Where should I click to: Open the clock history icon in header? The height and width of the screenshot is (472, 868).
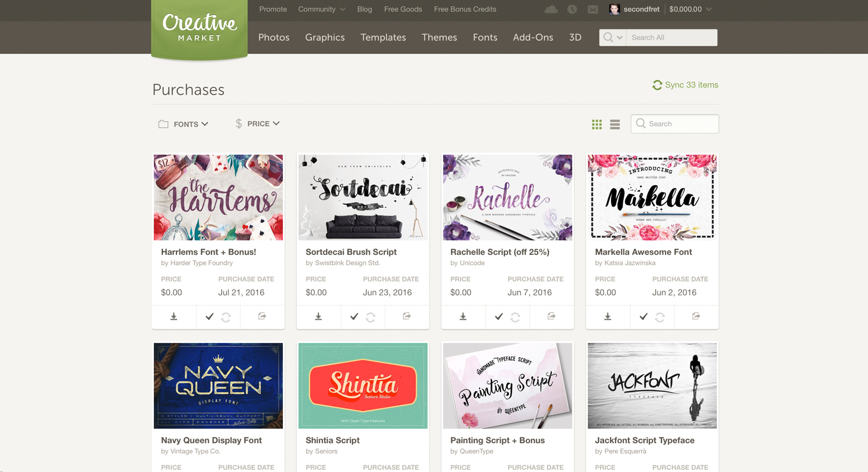coord(572,9)
